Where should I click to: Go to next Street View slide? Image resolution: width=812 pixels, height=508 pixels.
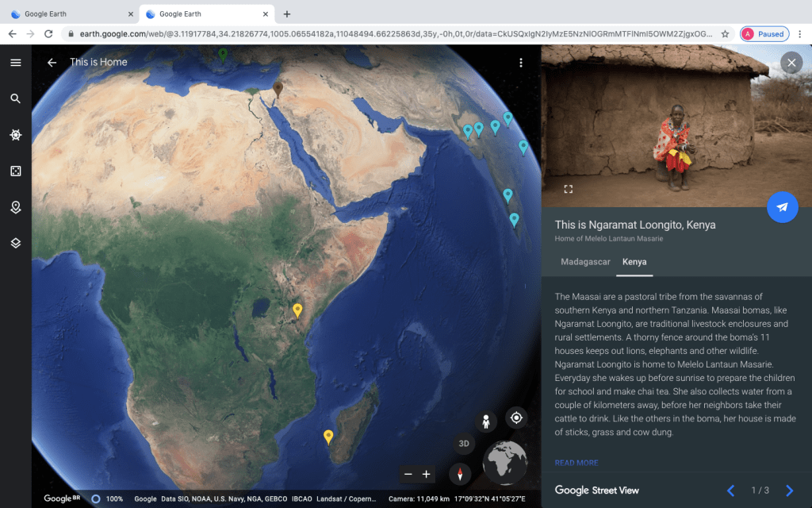coord(789,491)
